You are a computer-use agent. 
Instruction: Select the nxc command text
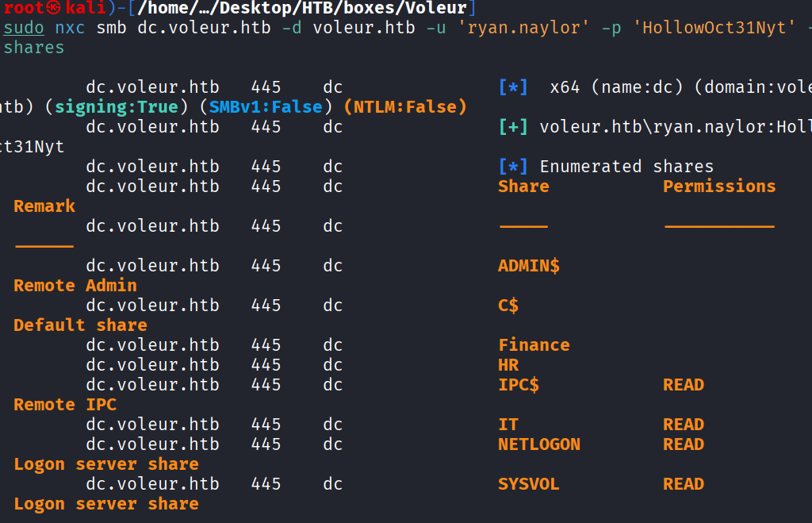70,29
